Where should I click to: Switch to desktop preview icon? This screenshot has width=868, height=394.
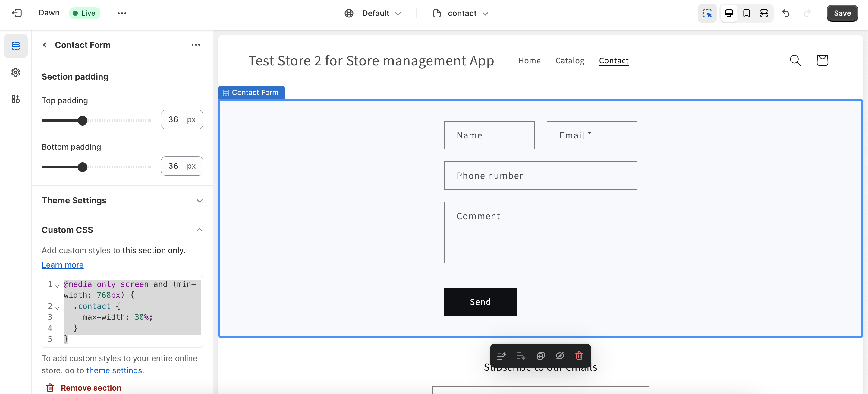[x=729, y=13]
